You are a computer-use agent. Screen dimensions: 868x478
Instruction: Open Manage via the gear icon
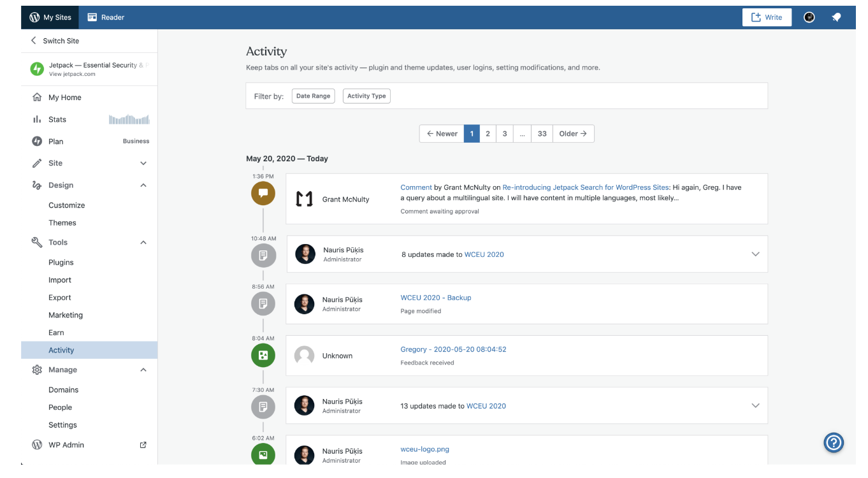[36, 370]
